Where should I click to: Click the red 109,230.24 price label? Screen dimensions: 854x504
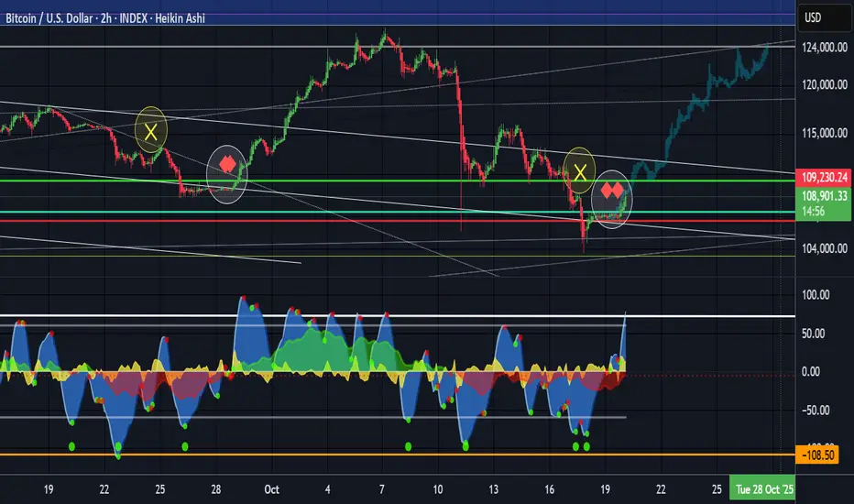pos(824,178)
